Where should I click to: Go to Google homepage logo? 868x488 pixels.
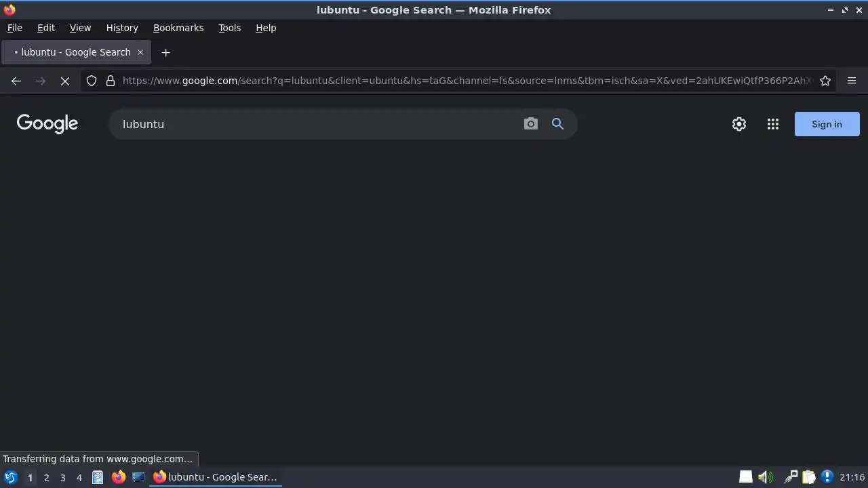click(47, 123)
